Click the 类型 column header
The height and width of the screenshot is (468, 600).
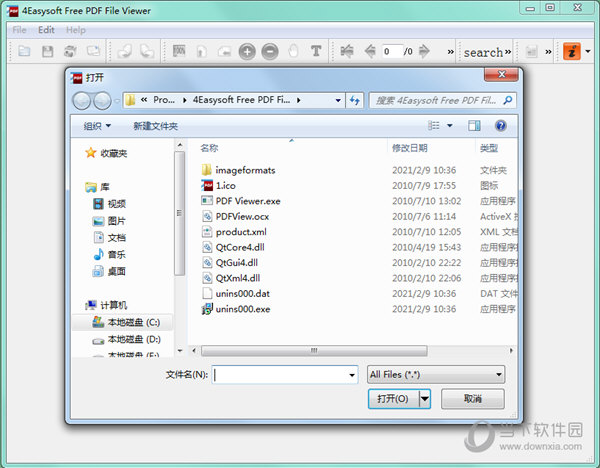pyautogui.click(x=489, y=148)
